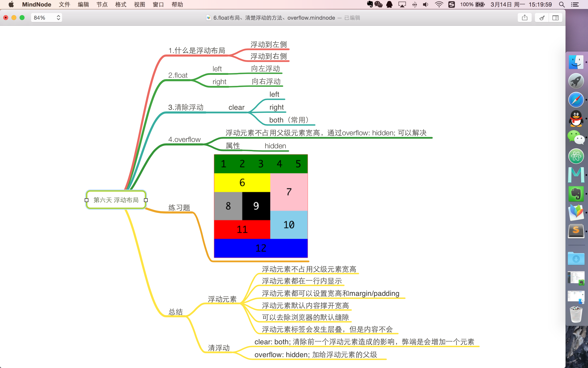The image size is (588, 368).
Task: Open Sublime Text in the Dock
Action: (x=576, y=231)
